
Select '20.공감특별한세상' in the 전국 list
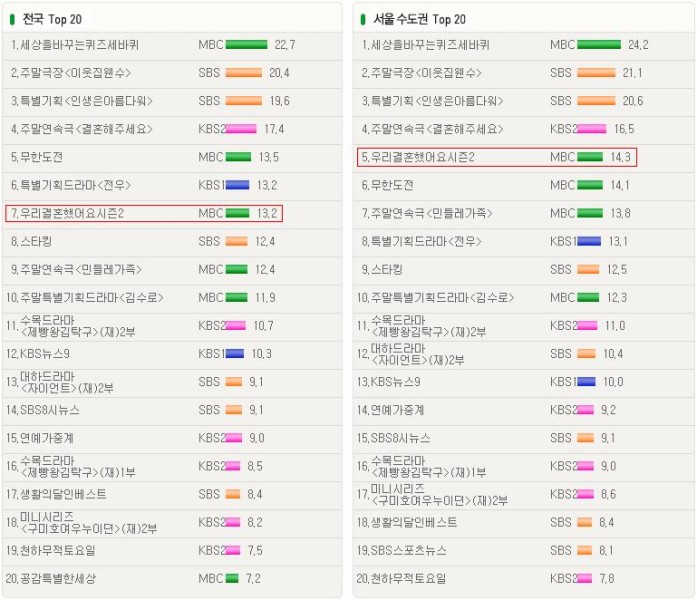(x=51, y=579)
